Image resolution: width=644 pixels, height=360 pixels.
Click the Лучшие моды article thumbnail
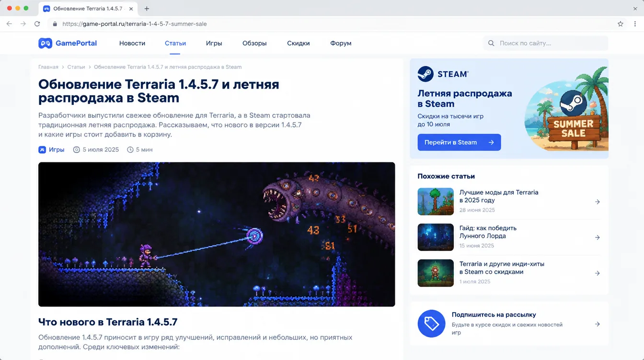coord(436,202)
